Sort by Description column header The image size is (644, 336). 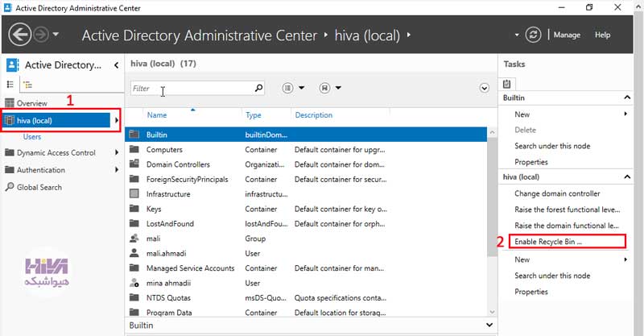pyautogui.click(x=314, y=115)
